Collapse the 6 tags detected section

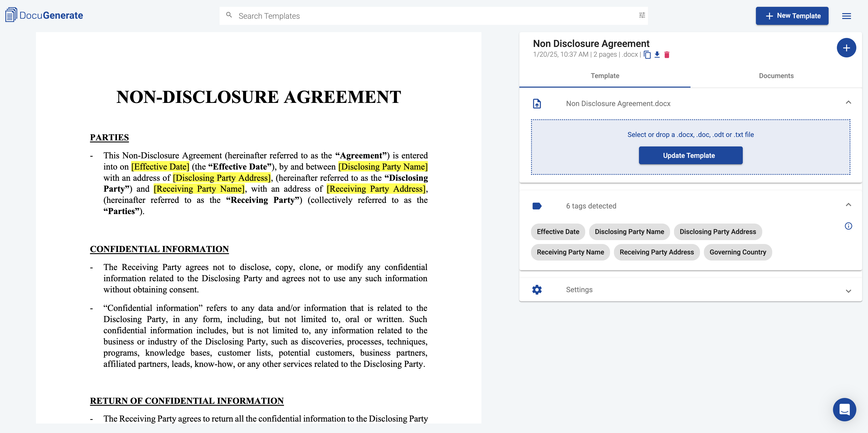(x=848, y=205)
